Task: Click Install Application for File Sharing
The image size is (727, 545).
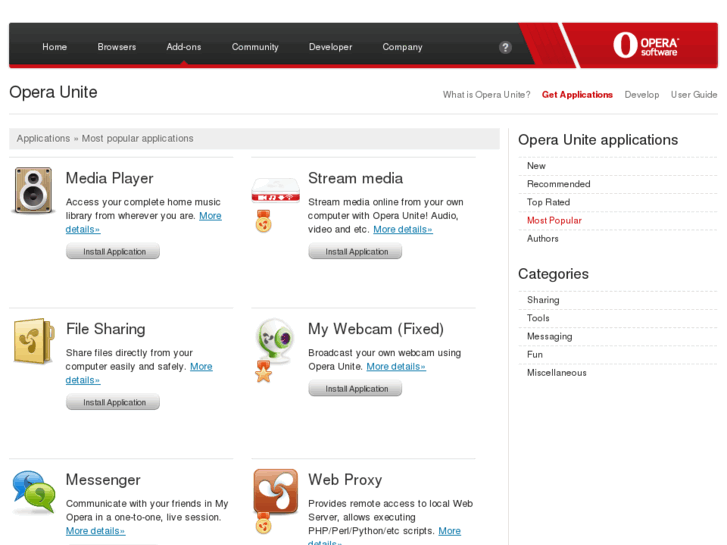Action: coord(113,402)
